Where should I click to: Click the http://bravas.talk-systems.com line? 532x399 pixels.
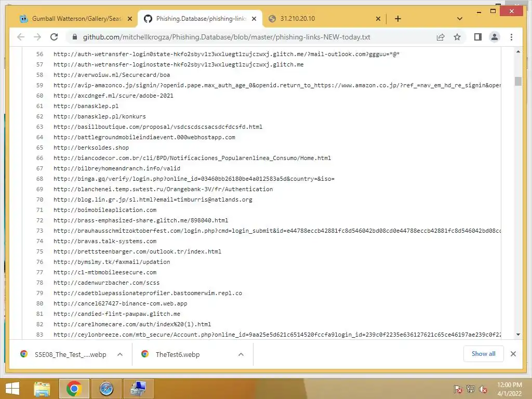click(105, 241)
